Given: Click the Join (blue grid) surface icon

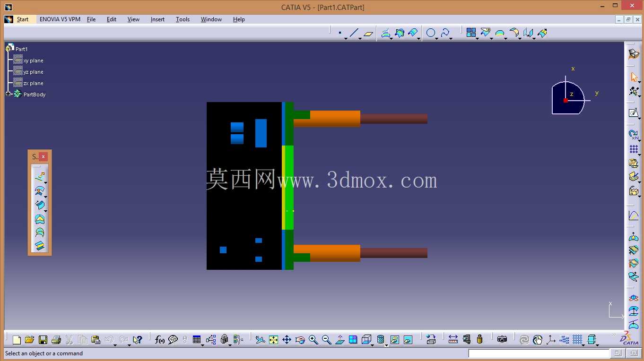Looking at the screenshot, I should (x=471, y=33).
